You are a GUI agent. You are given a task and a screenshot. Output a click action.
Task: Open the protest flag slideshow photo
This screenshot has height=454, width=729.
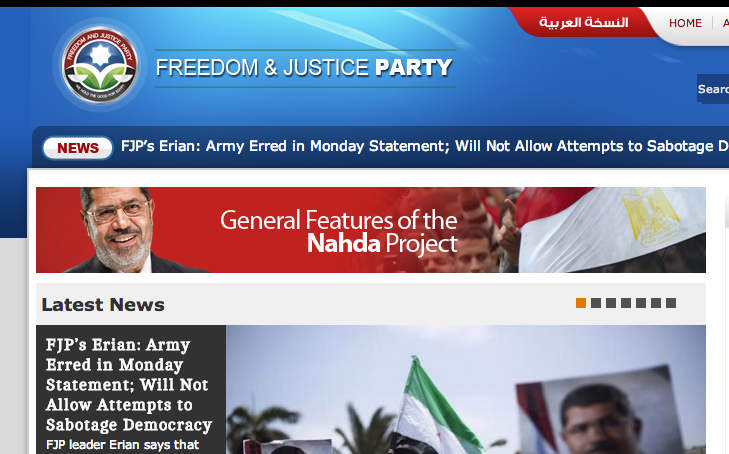(x=465, y=389)
